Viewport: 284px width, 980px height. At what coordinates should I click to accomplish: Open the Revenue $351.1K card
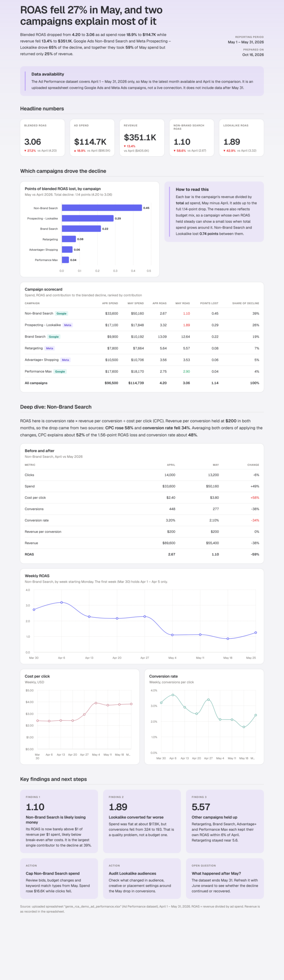click(x=142, y=138)
